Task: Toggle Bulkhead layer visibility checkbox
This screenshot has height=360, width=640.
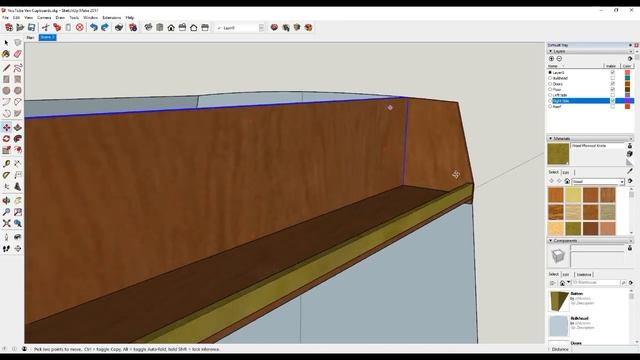Action: coord(613,78)
